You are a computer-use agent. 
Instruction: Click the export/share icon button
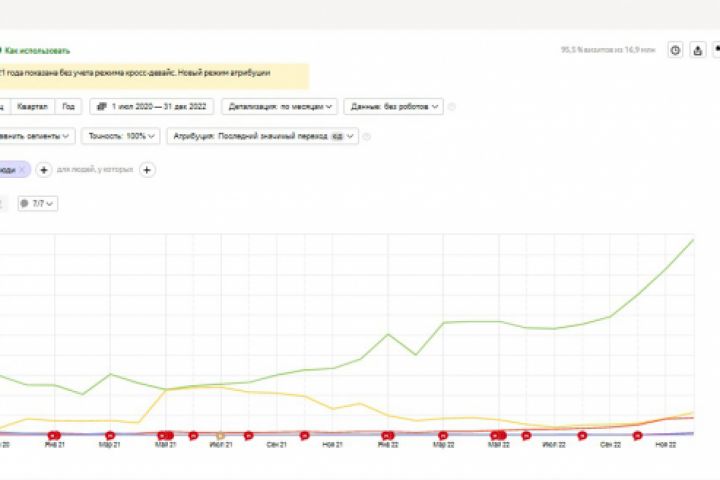698,50
